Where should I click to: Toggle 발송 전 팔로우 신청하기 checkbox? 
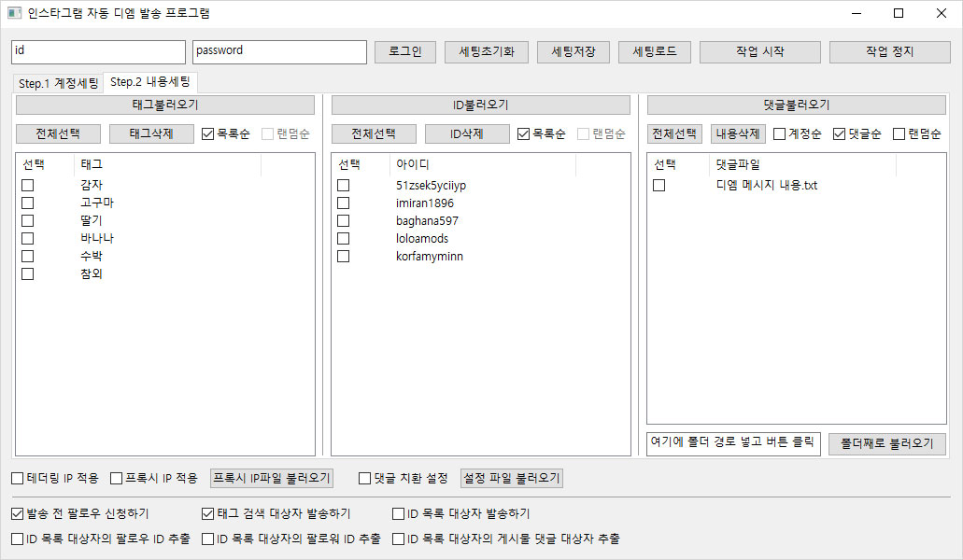point(17,513)
